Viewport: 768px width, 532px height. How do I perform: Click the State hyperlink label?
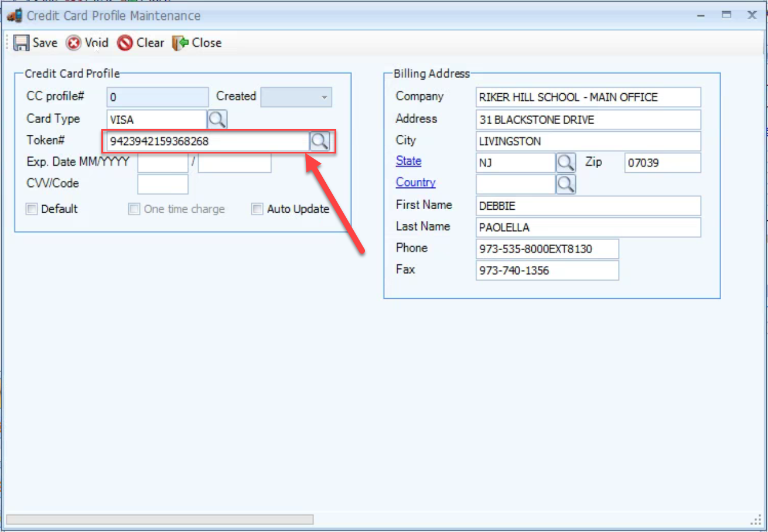click(408, 161)
